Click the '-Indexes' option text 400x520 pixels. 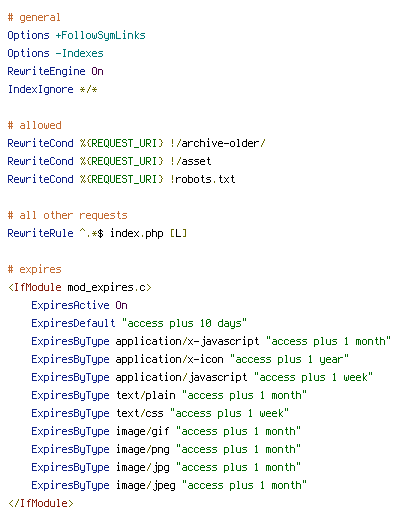coord(79,53)
